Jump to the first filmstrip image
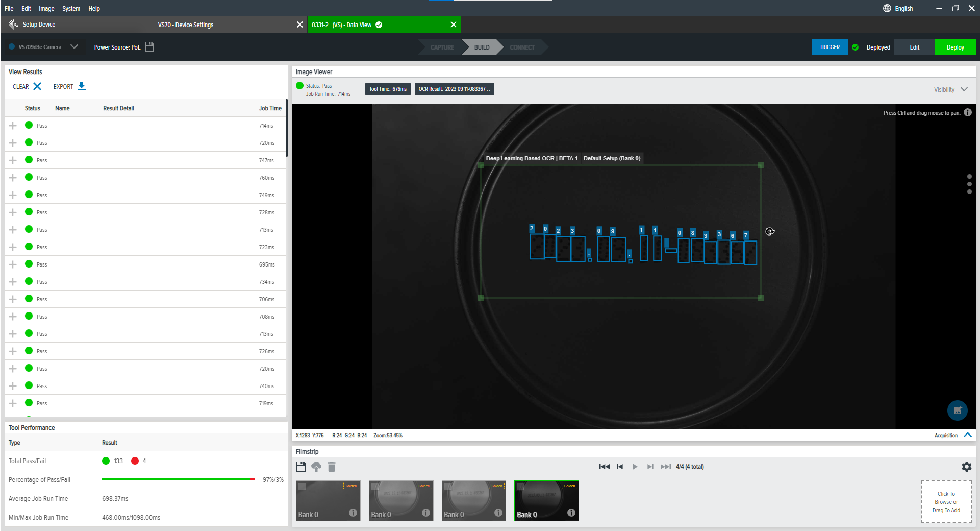The width and height of the screenshot is (980, 531). [x=604, y=467]
